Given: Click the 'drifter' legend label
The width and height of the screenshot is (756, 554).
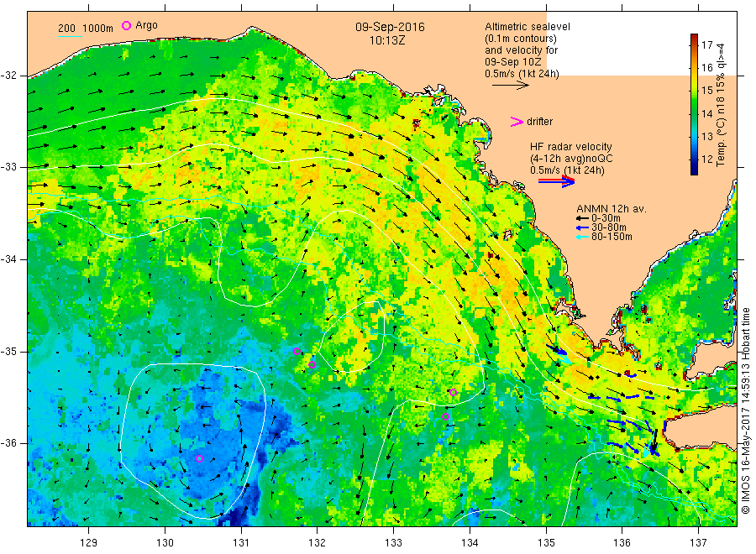Looking at the screenshot, I should coord(539,122).
